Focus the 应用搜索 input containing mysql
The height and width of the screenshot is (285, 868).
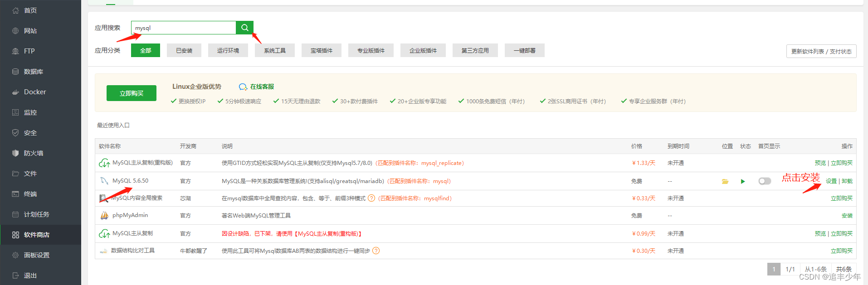(184, 28)
